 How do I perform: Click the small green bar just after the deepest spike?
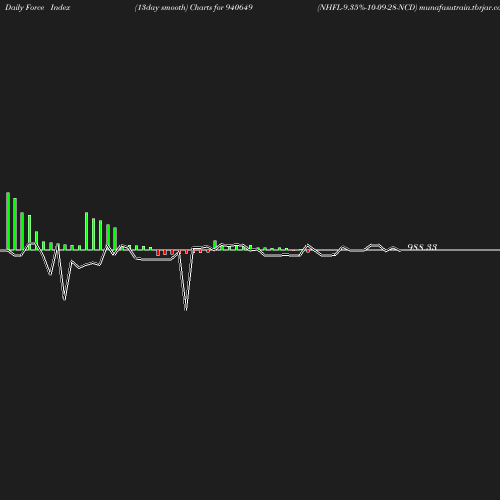(215, 245)
